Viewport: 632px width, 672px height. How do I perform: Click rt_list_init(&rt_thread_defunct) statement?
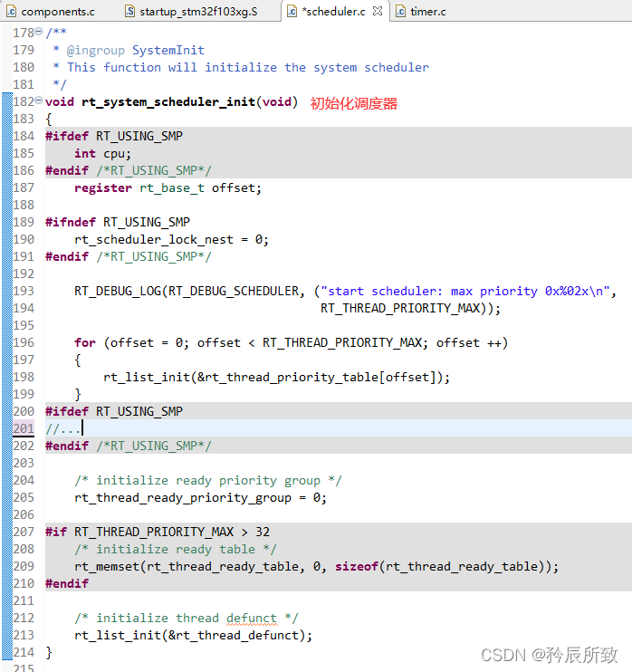click(x=193, y=635)
